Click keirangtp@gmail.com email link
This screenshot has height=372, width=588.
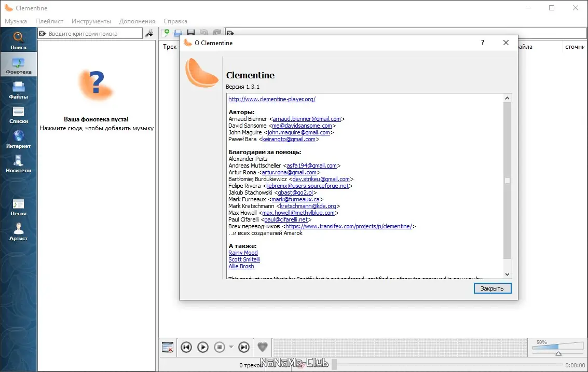[x=289, y=139]
